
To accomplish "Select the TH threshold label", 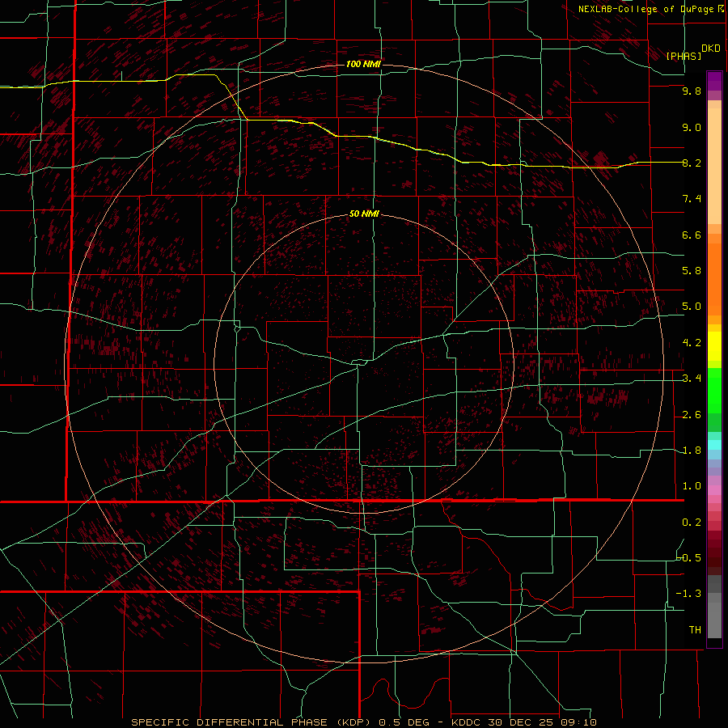I will (695, 630).
